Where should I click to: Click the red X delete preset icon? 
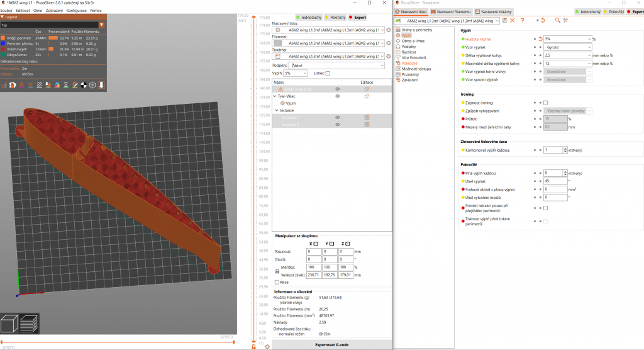click(513, 21)
